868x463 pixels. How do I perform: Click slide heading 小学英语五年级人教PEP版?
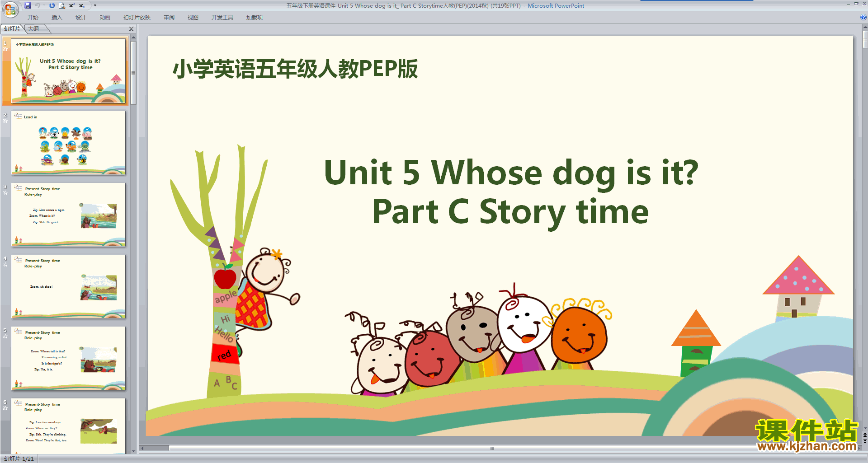click(295, 69)
